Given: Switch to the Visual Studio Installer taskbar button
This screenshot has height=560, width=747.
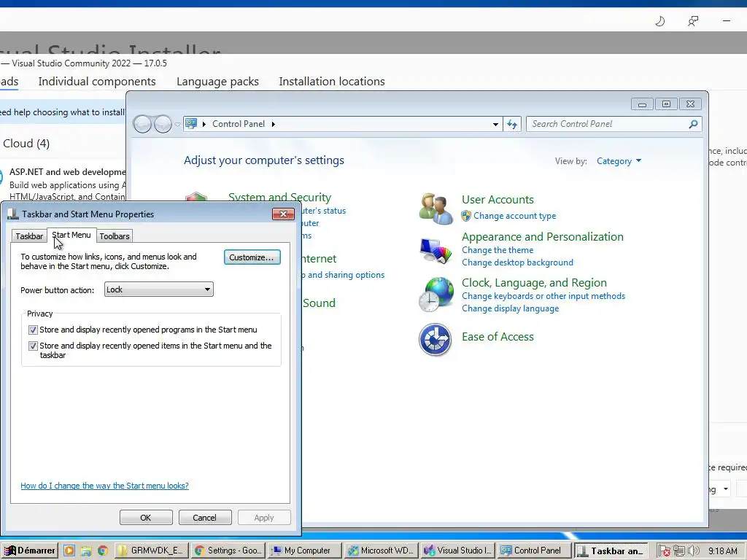Looking at the screenshot, I should click(458, 551).
